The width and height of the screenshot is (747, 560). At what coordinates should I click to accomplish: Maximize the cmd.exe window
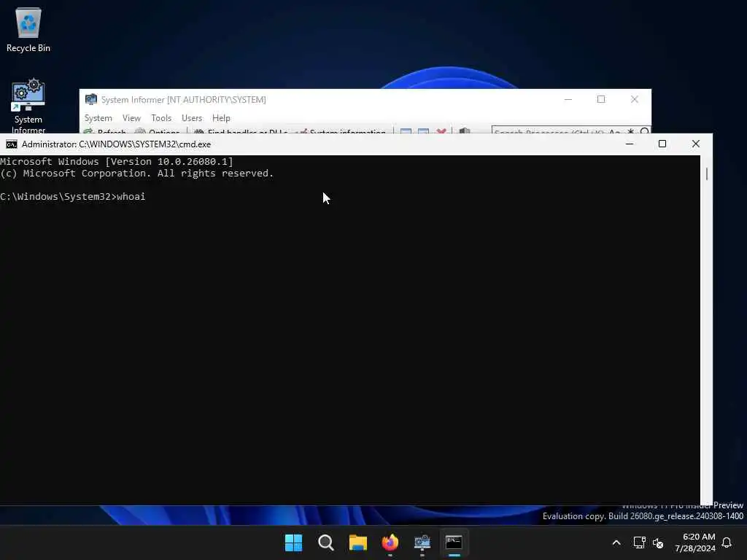[662, 144]
